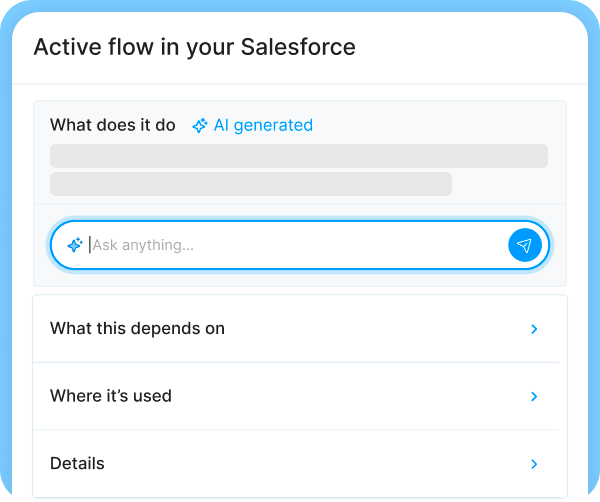Click the text cursor in the Ask field

pos(90,245)
